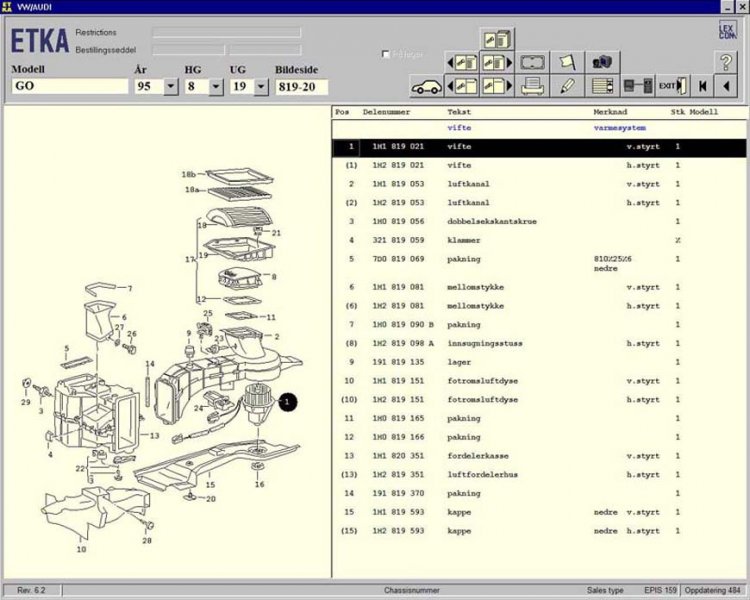Click the Delenummer column header
This screenshot has width=750, height=600.
coord(385,112)
